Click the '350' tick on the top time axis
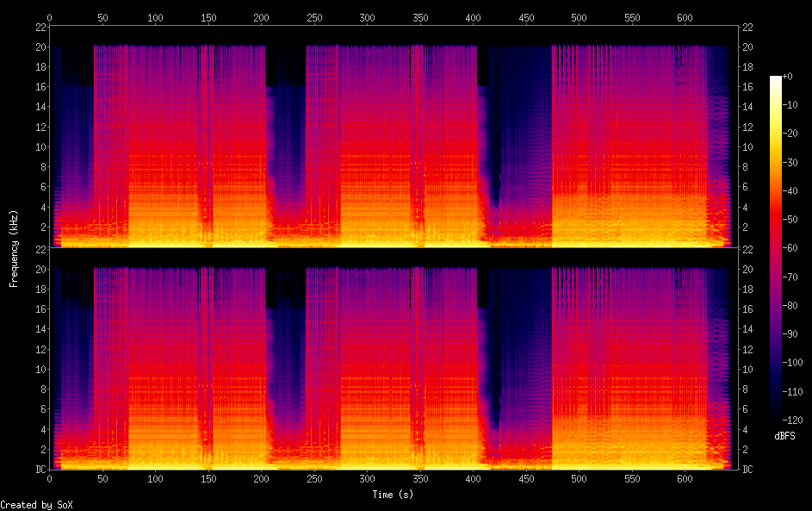The image size is (812, 511). point(420,17)
